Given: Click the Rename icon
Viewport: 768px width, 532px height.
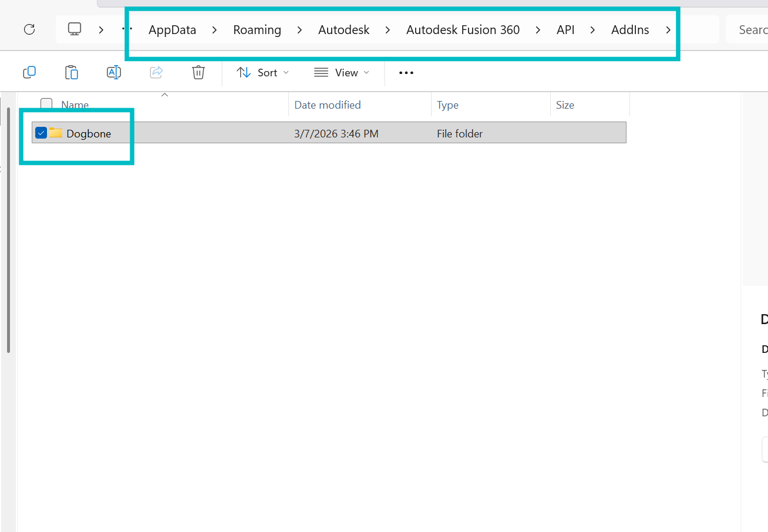Looking at the screenshot, I should click(x=113, y=72).
